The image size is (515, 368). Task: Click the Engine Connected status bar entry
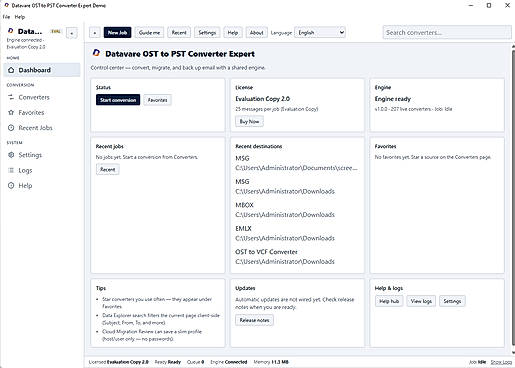point(229,362)
